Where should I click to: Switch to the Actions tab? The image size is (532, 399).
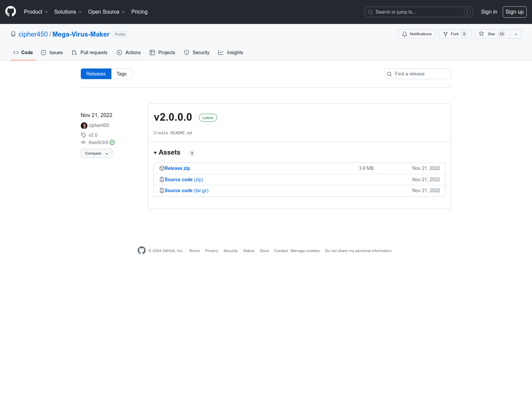tap(129, 53)
